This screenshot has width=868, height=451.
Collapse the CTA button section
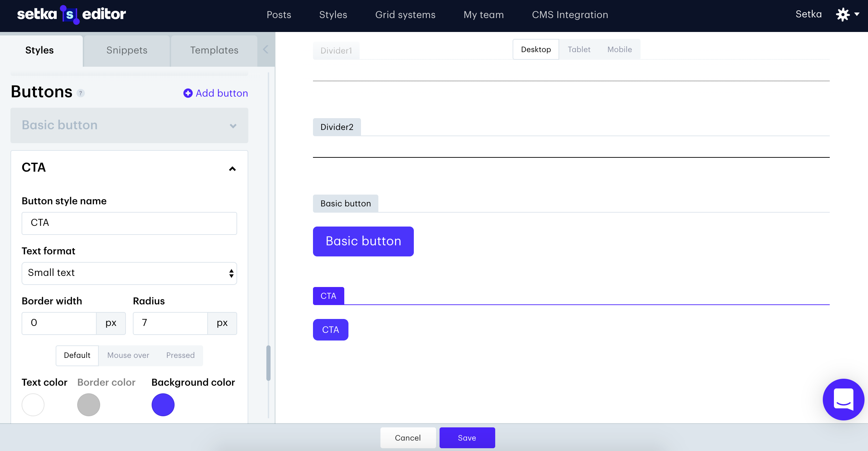tap(232, 169)
